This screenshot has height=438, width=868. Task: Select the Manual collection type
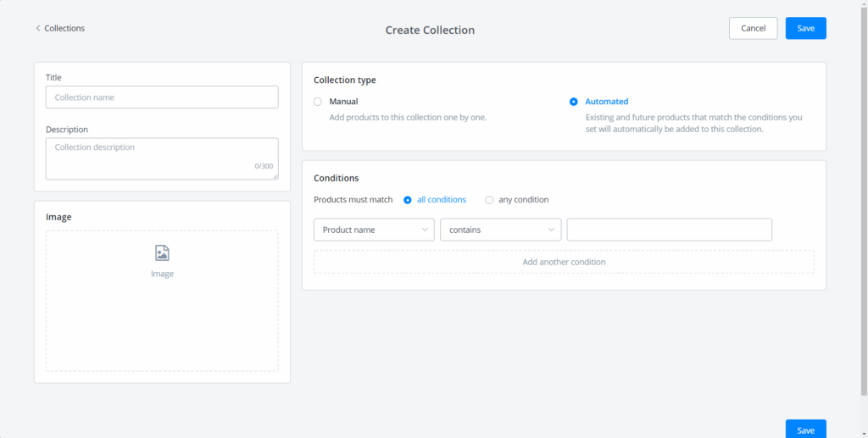coord(318,102)
